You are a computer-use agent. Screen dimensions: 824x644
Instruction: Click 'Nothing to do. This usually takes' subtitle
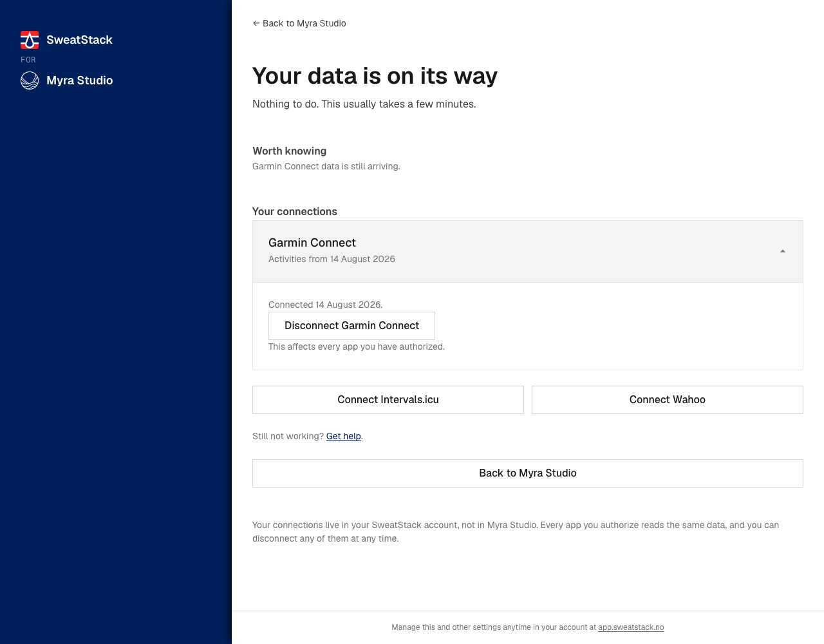364,104
